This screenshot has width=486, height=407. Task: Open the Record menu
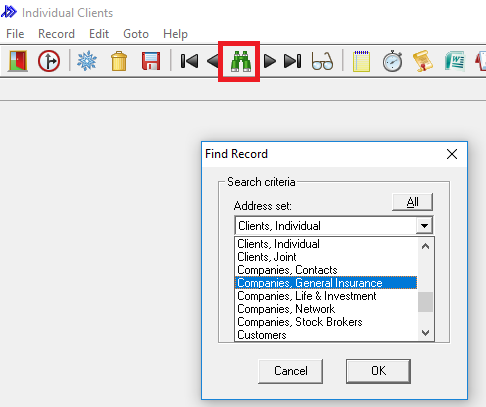[x=56, y=34]
